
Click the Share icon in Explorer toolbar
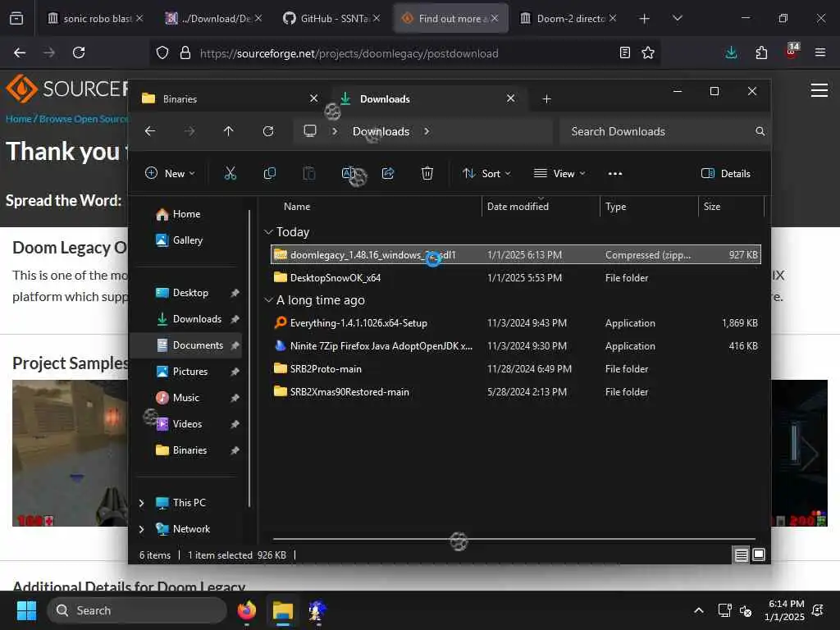coord(388,173)
